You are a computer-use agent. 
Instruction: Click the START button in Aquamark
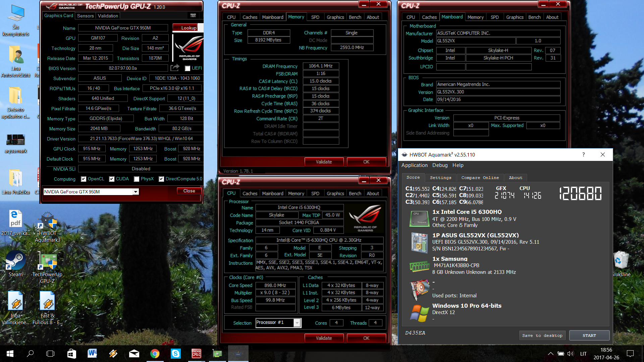pyautogui.click(x=589, y=336)
